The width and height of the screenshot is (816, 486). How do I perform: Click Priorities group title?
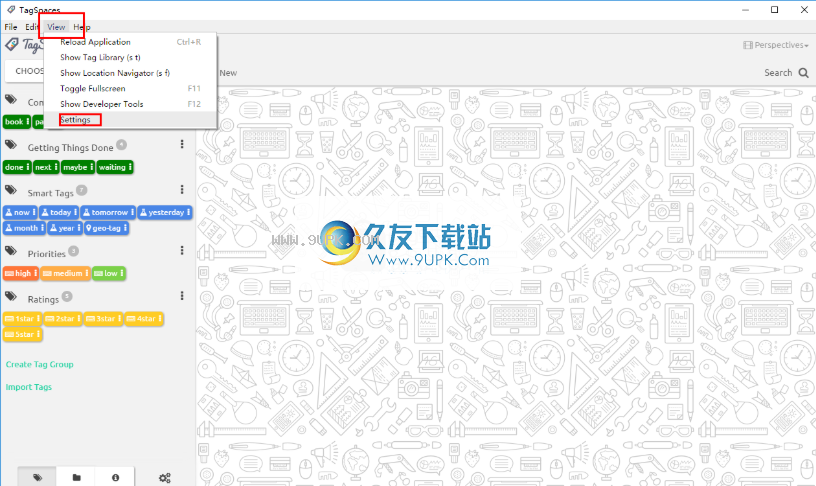[46, 254]
